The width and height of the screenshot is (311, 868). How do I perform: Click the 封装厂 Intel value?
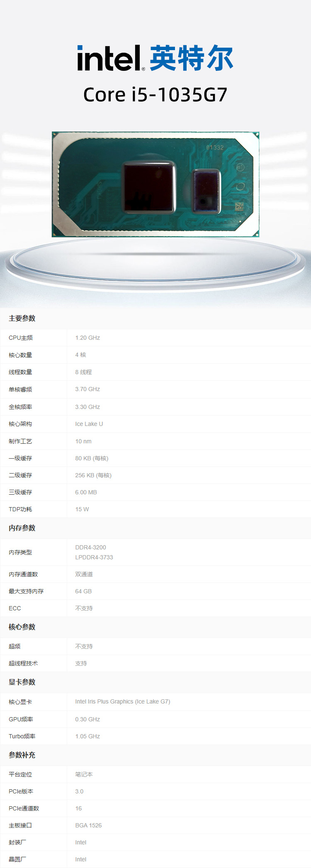(x=81, y=842)
